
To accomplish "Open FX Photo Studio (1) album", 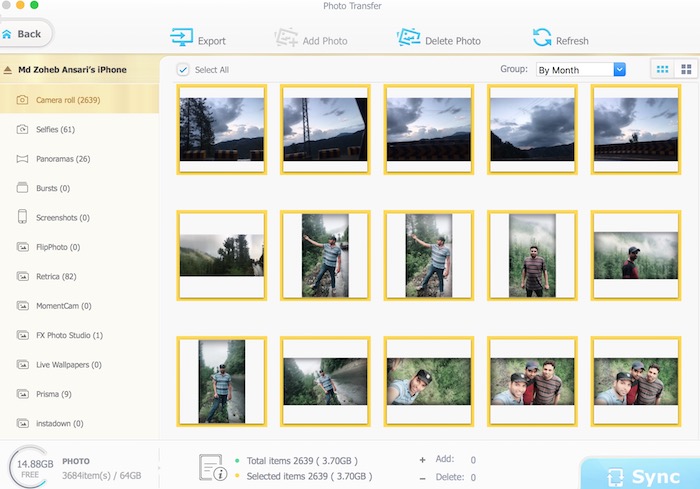I will click(79, 335).
